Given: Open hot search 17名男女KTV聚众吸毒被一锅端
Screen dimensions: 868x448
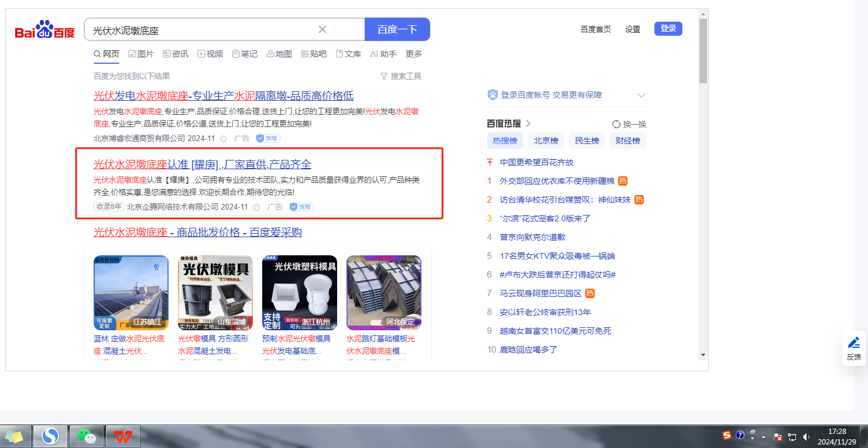Looking at the screenshot, I should [557, 256].
